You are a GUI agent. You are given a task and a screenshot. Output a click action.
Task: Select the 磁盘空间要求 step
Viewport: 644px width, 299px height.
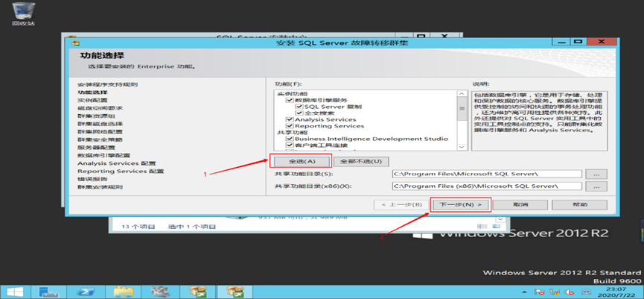(100, 108)
